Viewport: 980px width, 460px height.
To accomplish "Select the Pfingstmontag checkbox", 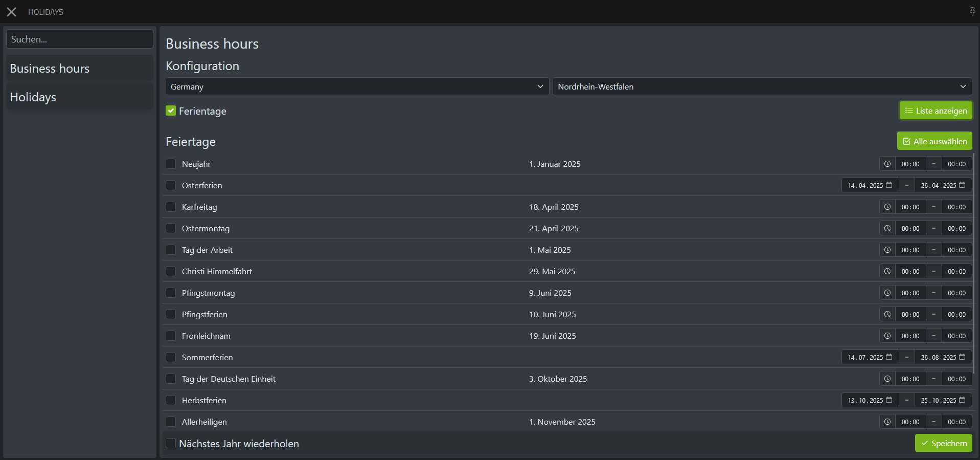I will click(171, 293).
